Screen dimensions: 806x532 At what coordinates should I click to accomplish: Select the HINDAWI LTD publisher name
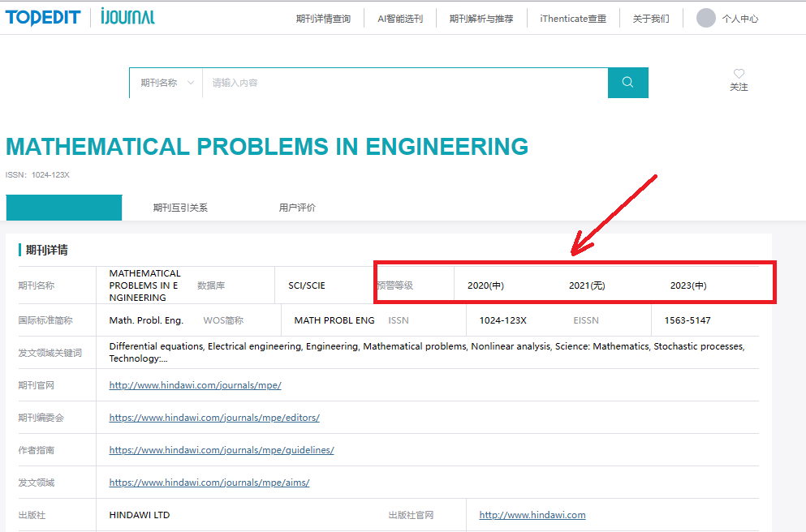(140, 514)
